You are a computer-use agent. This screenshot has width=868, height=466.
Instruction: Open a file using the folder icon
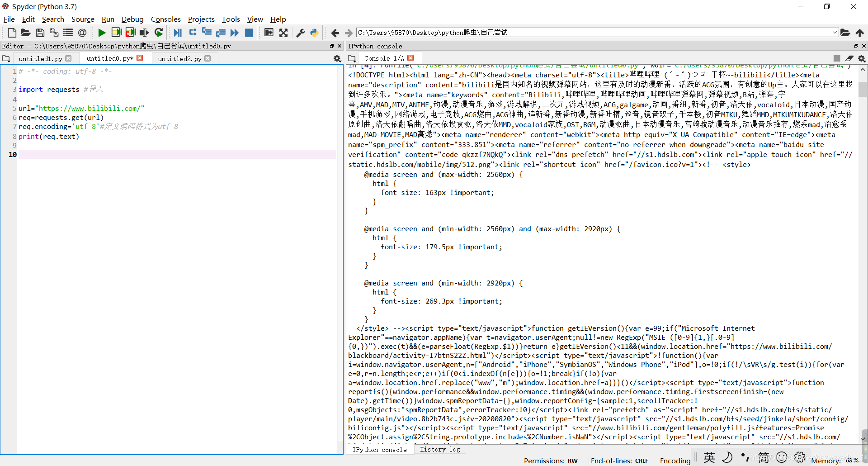pos(26,33)
